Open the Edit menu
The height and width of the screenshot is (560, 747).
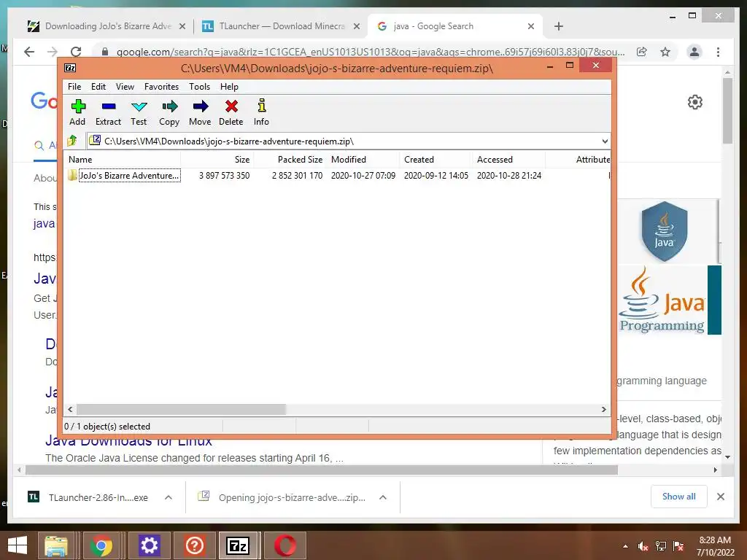tap(98, 87)
